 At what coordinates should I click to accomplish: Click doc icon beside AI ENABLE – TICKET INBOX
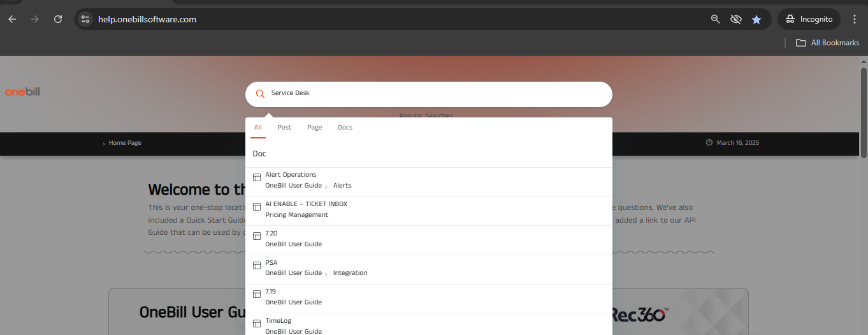click(x=257, y=207)
